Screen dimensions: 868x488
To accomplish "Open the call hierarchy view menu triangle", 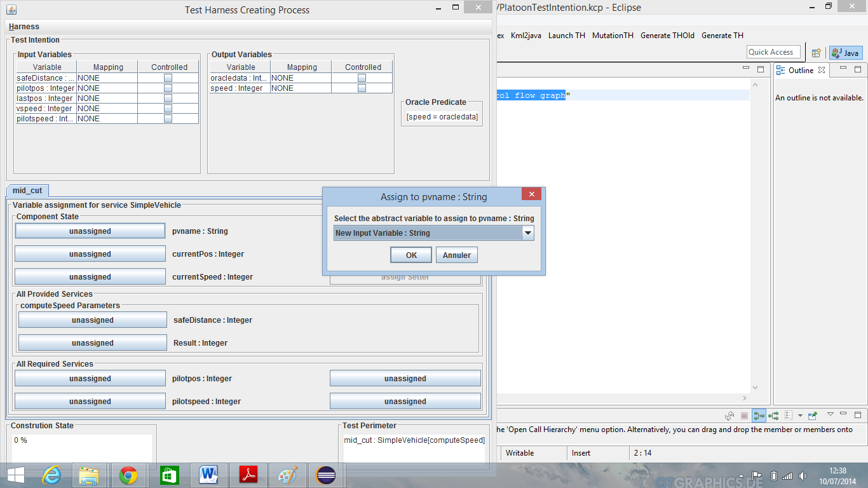I will 830,414.
